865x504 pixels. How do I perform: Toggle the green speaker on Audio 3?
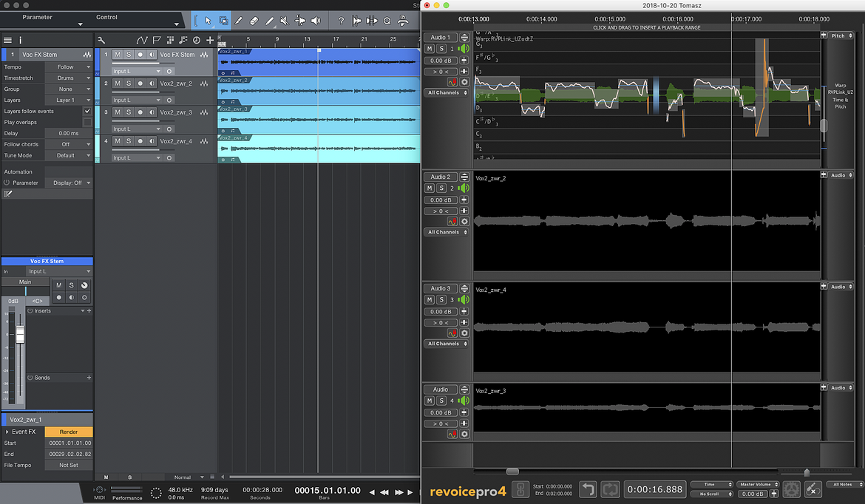464,299
